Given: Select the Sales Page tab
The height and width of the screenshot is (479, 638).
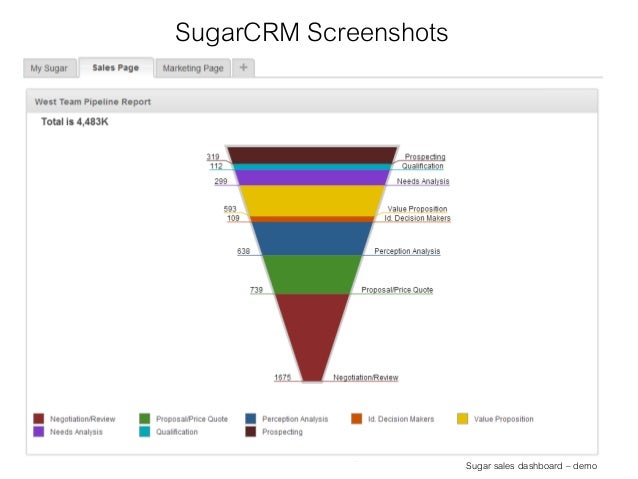Looking at the screenshot, I should (x=116, y=68).
